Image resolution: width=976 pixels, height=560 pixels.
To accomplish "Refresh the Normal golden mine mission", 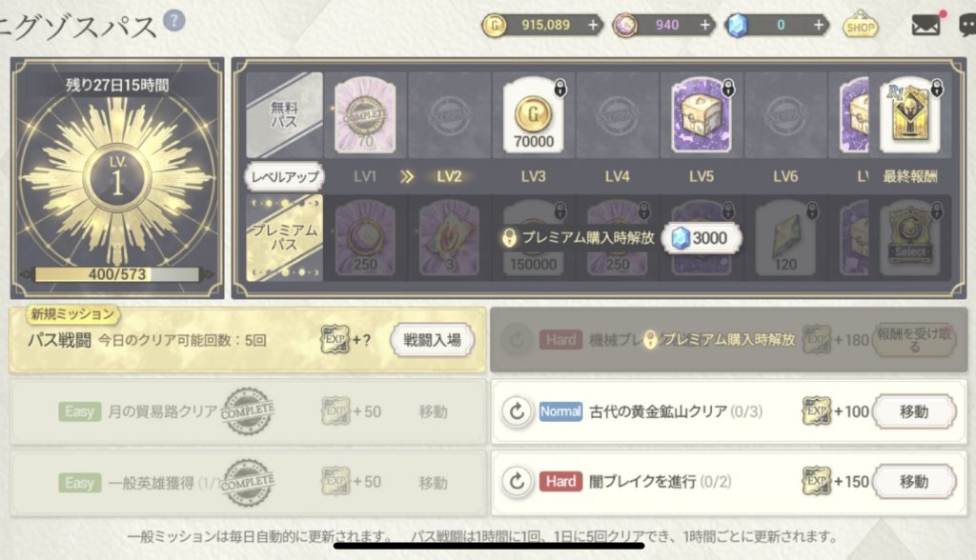I will tap(517, 411).
